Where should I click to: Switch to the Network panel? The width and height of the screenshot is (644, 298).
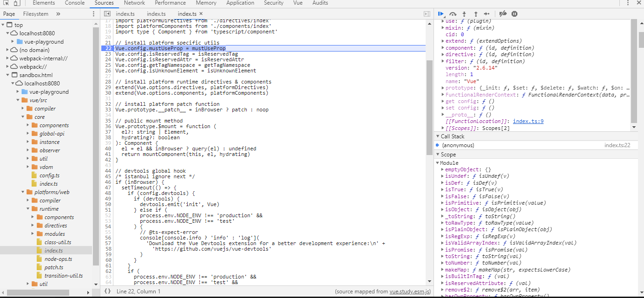pyautogui.click(x=134, y=3)
